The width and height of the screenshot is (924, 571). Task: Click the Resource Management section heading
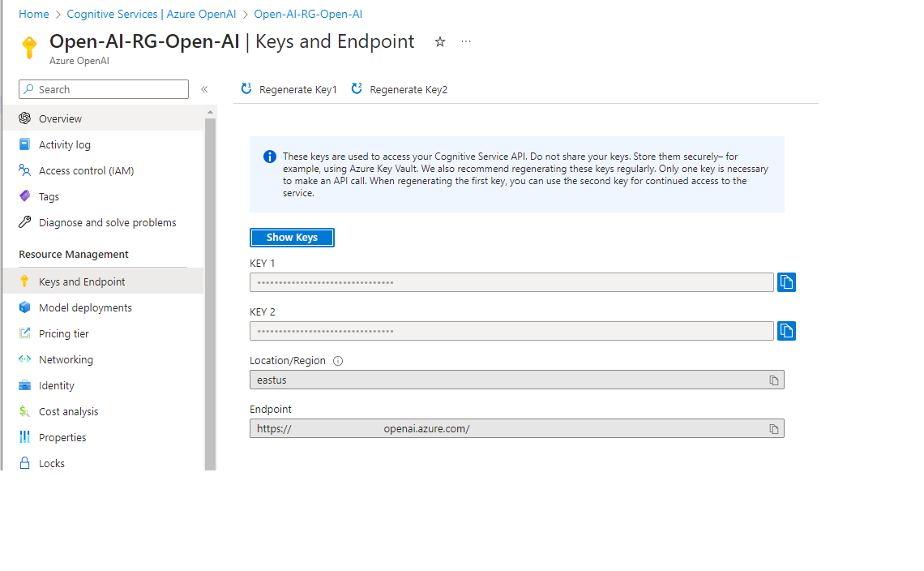coord(74,254)
